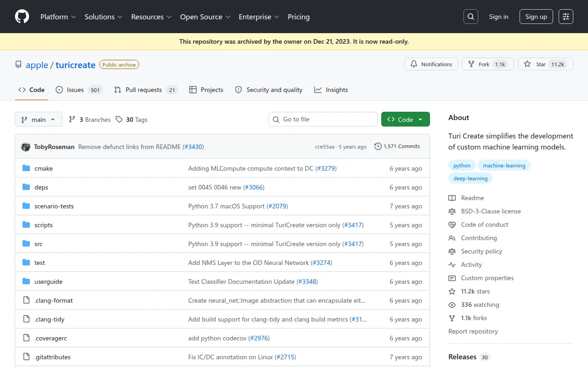Click the deps folder icon
Screen dimensions: 588x368
[x=26, y=187]
